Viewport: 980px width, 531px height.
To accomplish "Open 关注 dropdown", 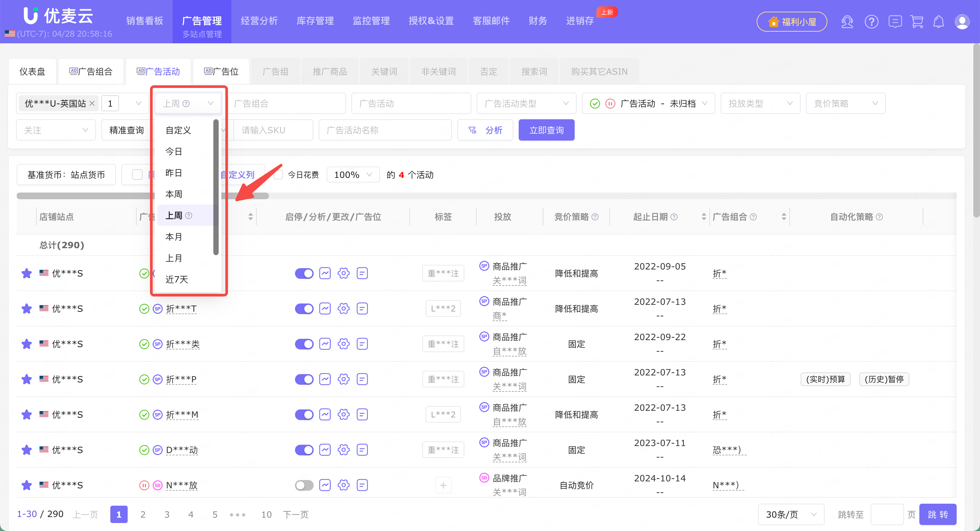I will coord(56,130).
